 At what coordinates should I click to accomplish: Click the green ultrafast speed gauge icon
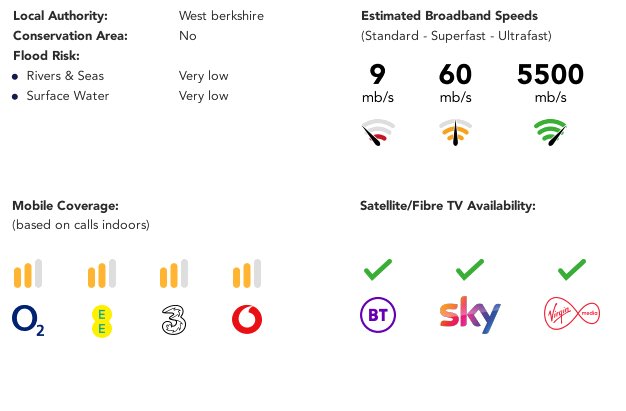[550, 132]
